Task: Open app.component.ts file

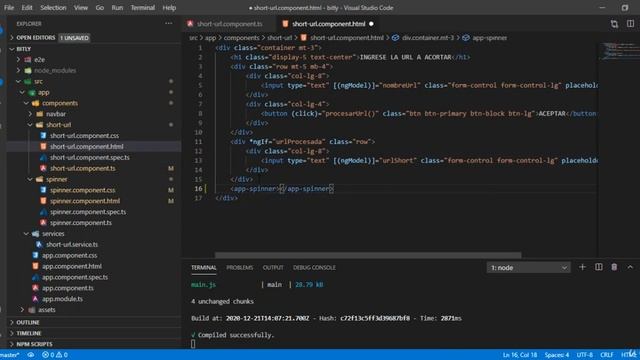Action: click(68, 288)
